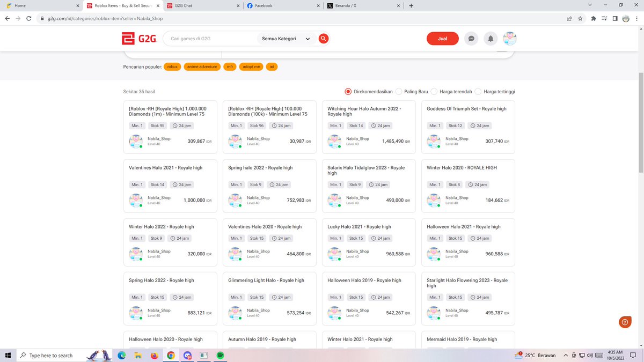Launch Microsoft Edge from the taskbar
This screenshot has width=644, height=362.
(x=121, y=355)
